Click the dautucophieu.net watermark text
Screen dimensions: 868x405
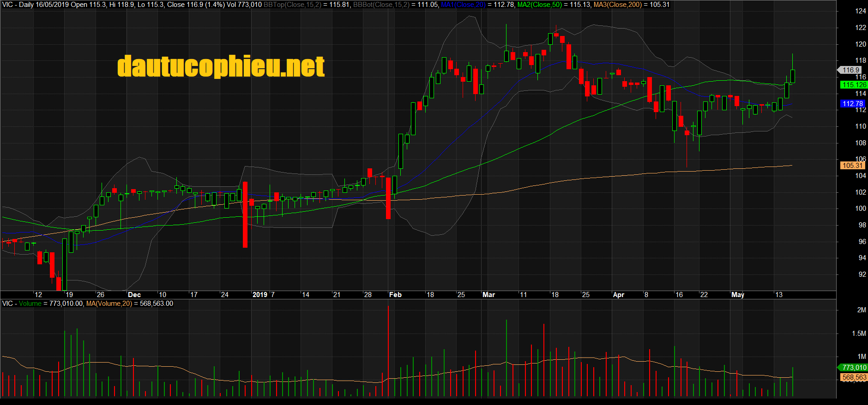pos(221,67)
